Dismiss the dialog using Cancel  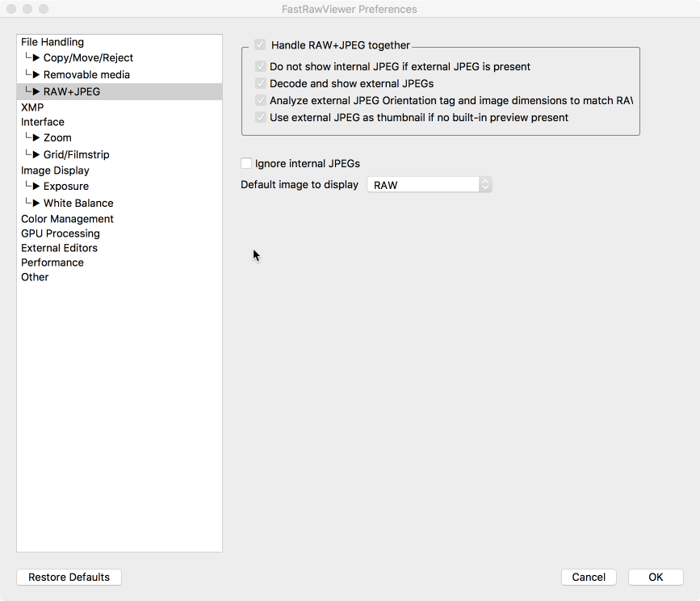click(x=589, y=577)
